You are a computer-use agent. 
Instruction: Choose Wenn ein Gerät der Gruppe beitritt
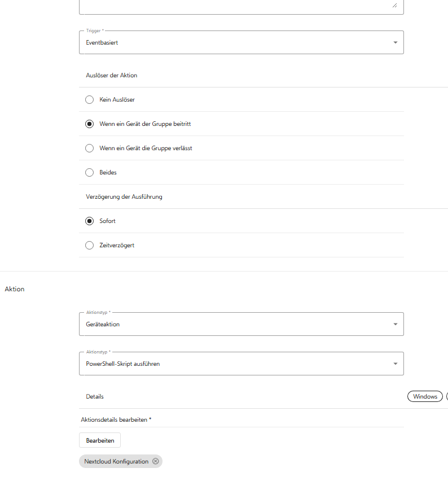(89, 124)
